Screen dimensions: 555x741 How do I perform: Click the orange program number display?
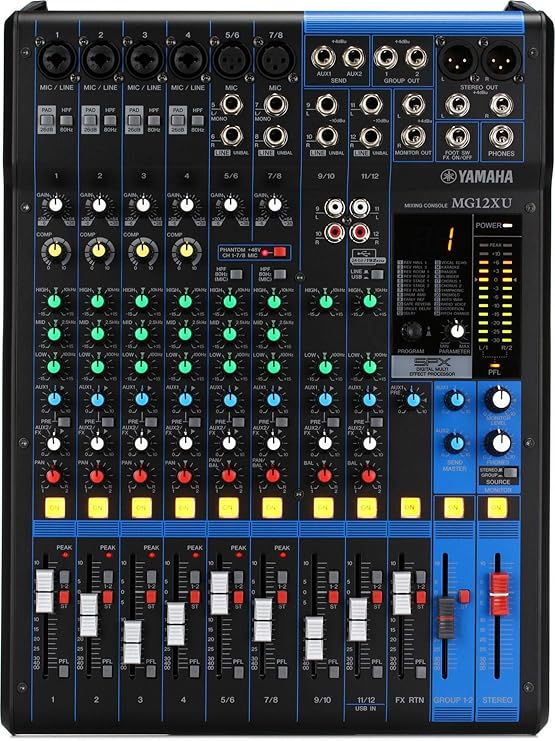451,239
